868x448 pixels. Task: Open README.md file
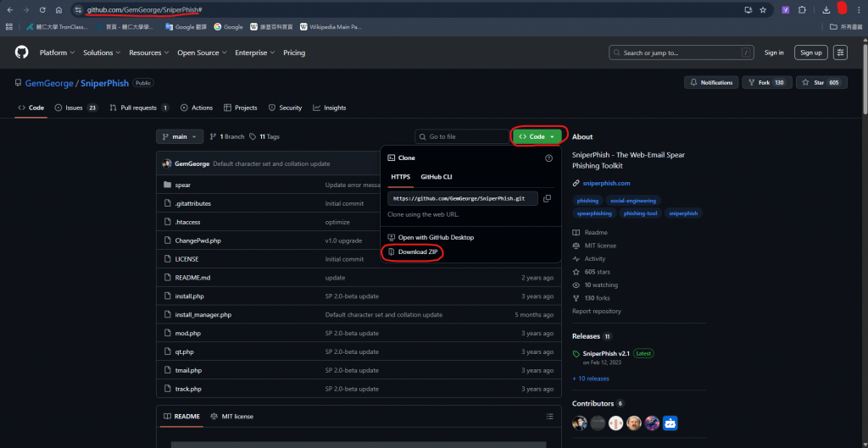click(x=192, y=278)
